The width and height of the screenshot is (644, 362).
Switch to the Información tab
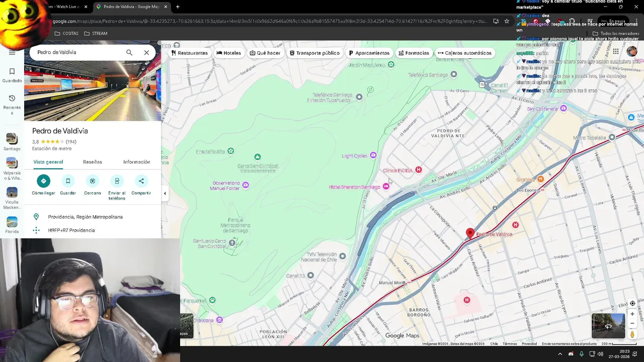coord(137,162)
